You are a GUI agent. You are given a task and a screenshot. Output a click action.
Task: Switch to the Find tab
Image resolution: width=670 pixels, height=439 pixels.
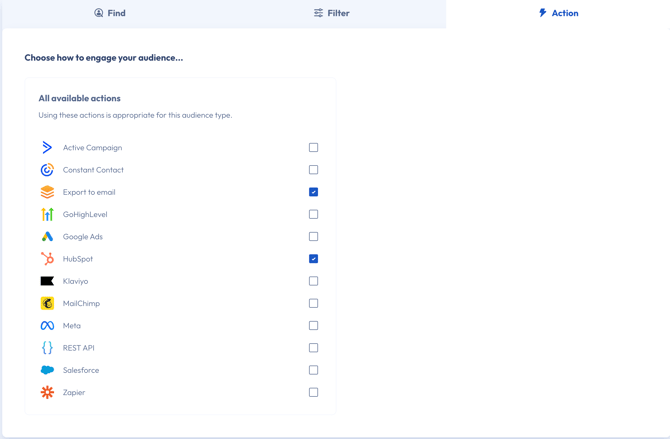click(x=110, y=13)
